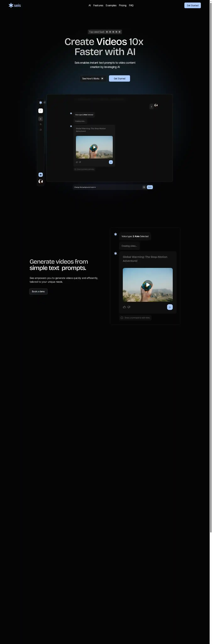The width and height of the screenshot is (212, 644).
Task: Click download button in the hero mockup
Action: click(111, 162)
